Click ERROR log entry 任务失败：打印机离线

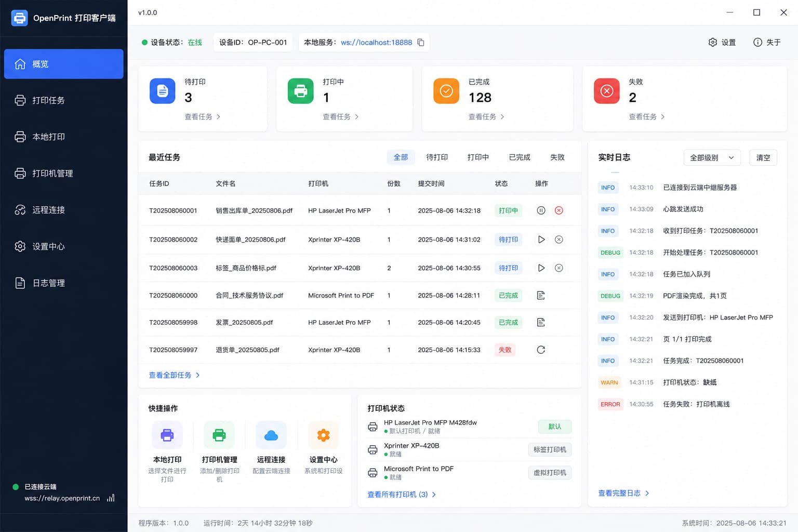point(688,404)
